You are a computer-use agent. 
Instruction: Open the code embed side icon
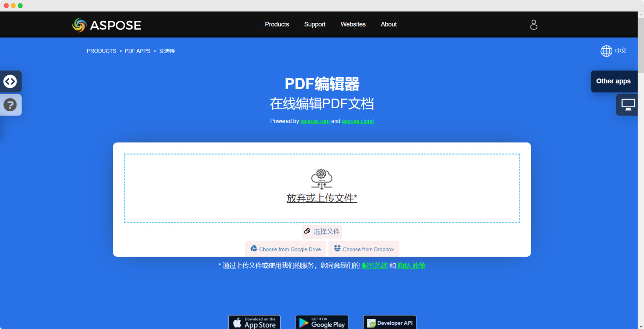[x=10, y=81]
